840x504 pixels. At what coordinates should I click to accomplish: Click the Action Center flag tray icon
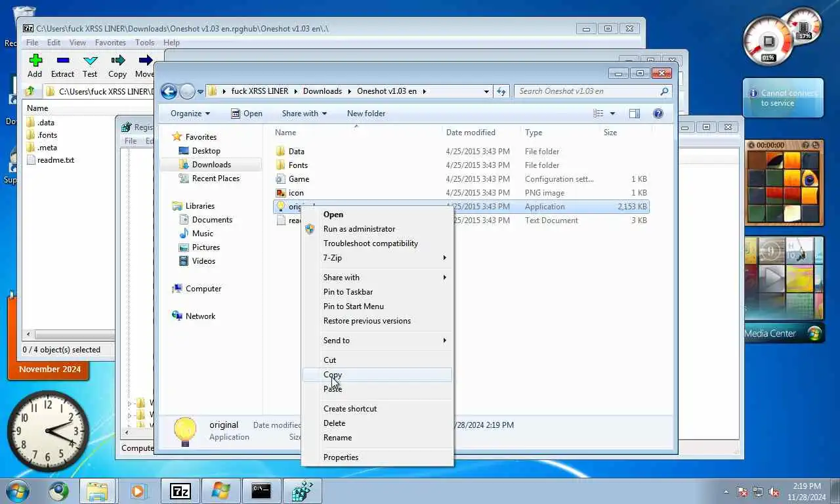pos(742,492)
